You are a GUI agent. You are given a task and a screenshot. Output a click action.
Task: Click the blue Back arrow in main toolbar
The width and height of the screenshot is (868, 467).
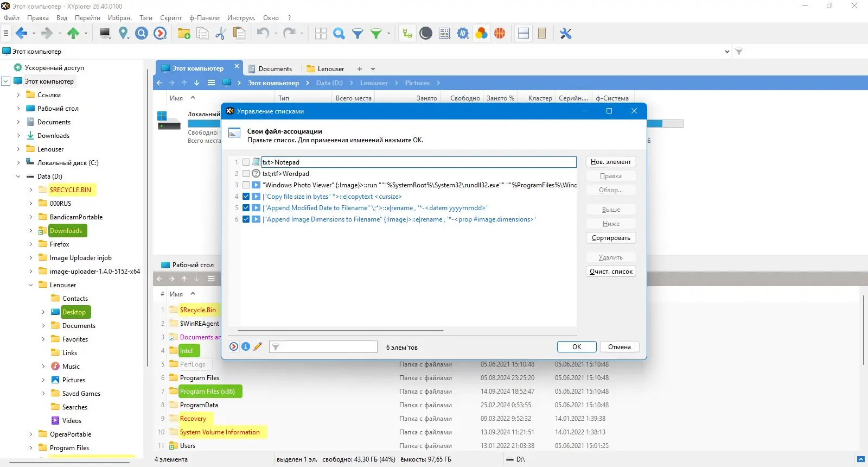coord(22,34)
